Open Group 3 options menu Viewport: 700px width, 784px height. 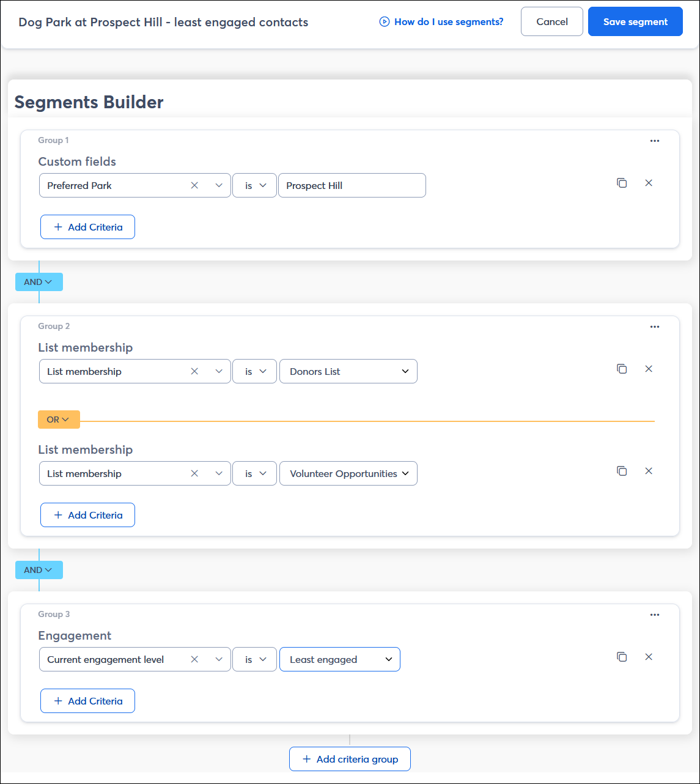655,615
